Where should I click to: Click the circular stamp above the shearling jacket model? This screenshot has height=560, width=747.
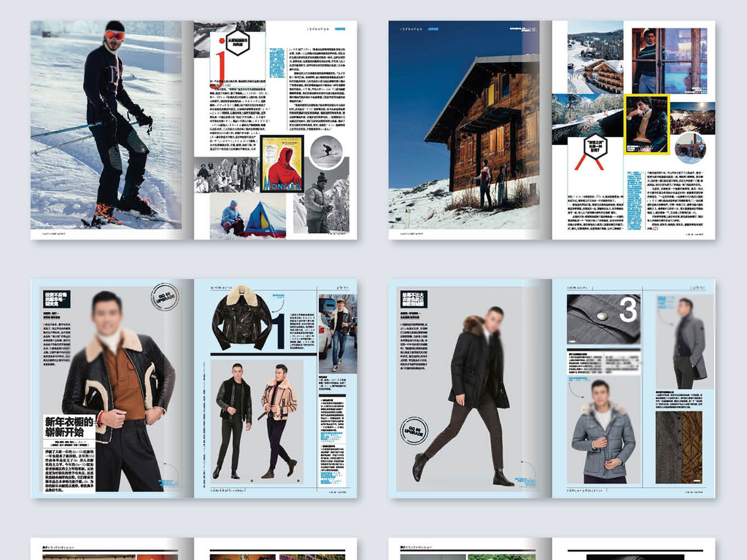[x=164, y=297]
